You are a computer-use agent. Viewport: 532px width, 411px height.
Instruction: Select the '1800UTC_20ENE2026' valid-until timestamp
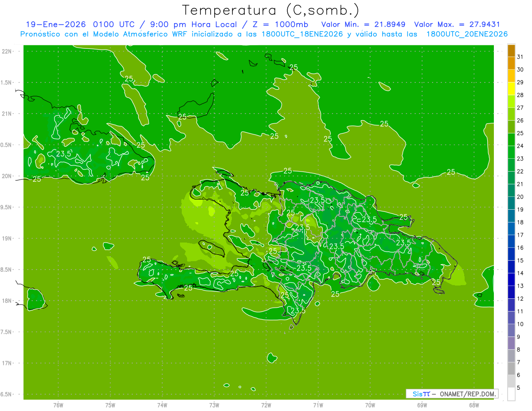click(467, 34)
